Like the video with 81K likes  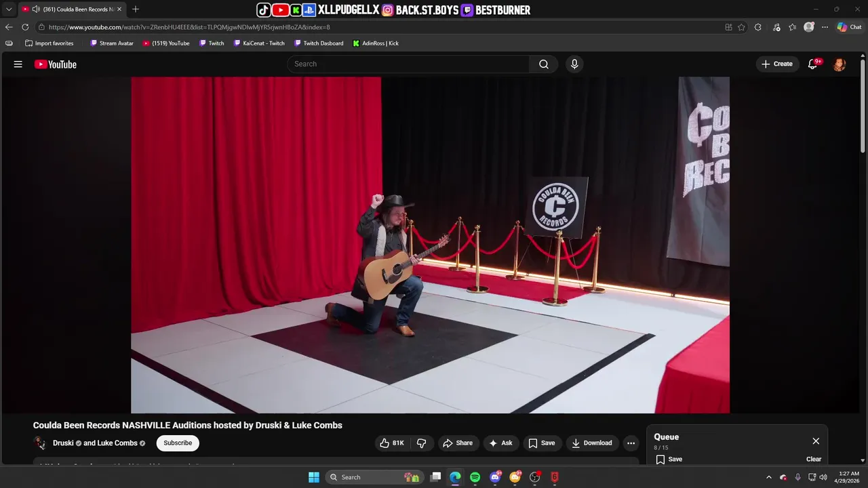(x=392, y=443)
